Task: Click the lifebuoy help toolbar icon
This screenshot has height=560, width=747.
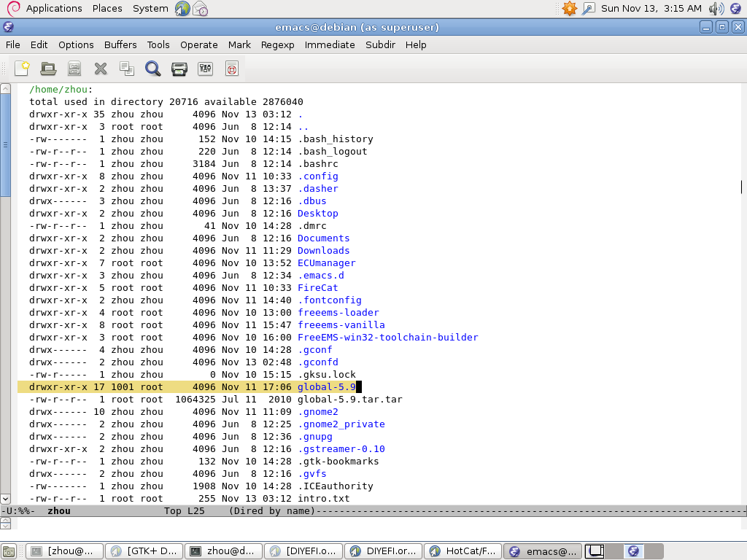Action: 231,69
